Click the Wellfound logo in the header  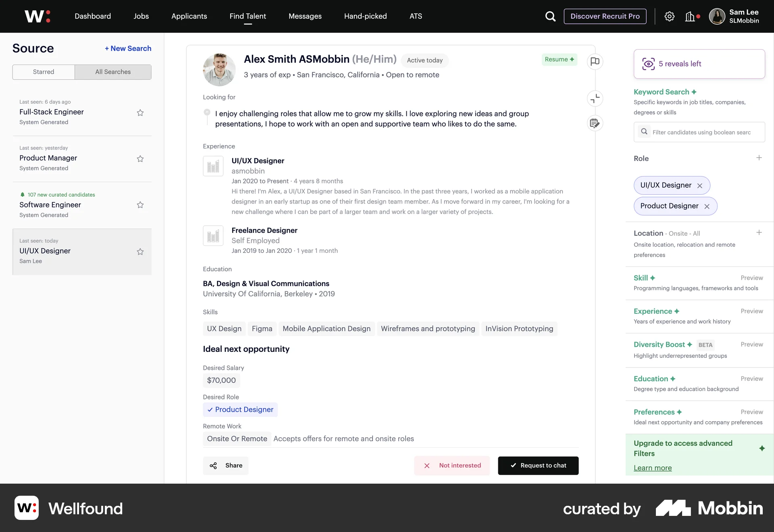pos(37,16)
